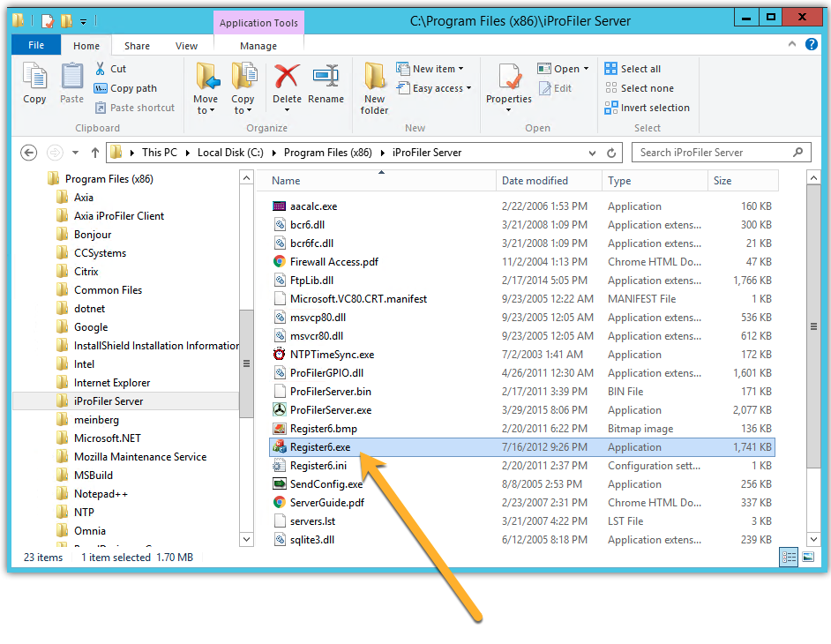Viewport: 831px width, 644px height.
Task: Click the SendConfig.exe icon
Action: coord(280,484)
